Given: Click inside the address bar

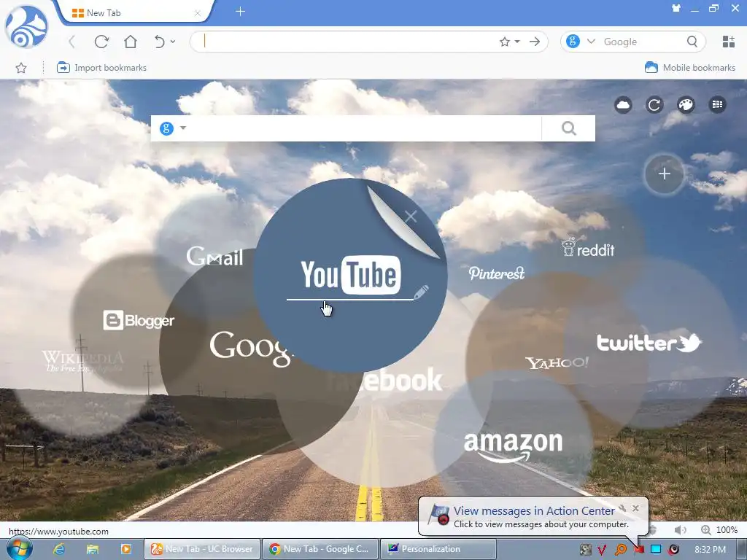Looking at the screenshot, I should coord(348,42).
